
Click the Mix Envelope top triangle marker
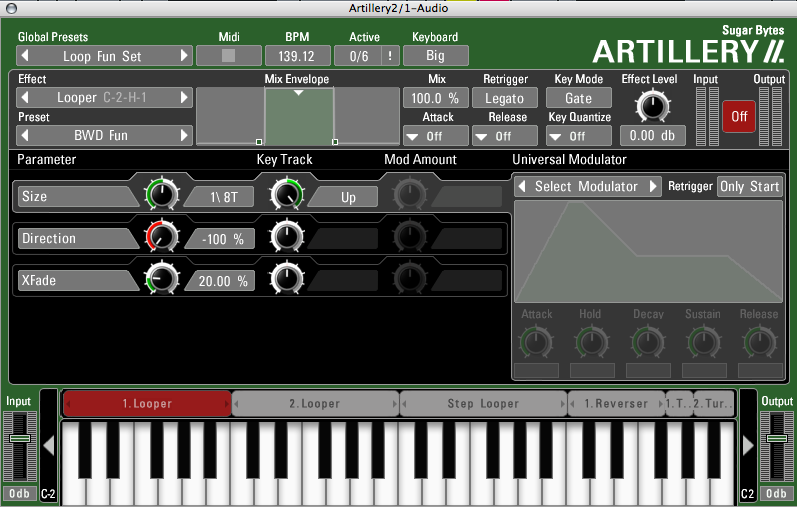pyautogui.click(x=299, y=93)
